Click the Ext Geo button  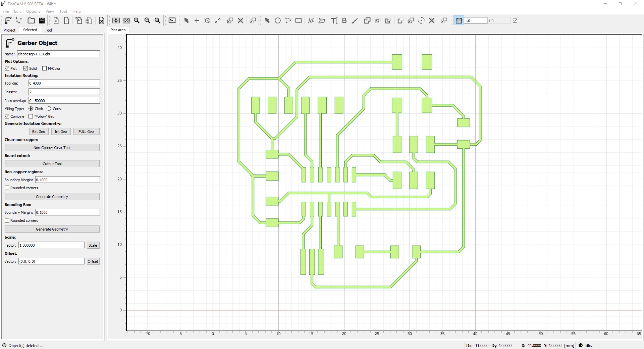pyautogui.click(x=39, y=132)
